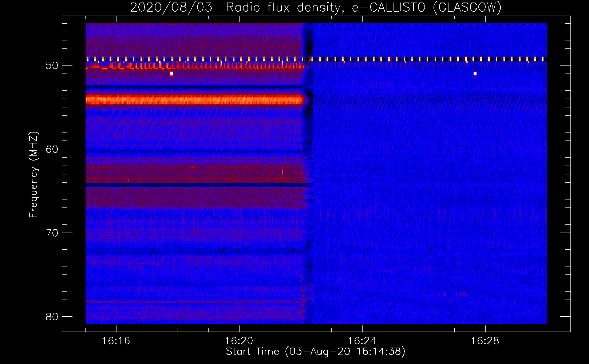Click the white marker near 51 MHz before 16:28

[475, 74]
